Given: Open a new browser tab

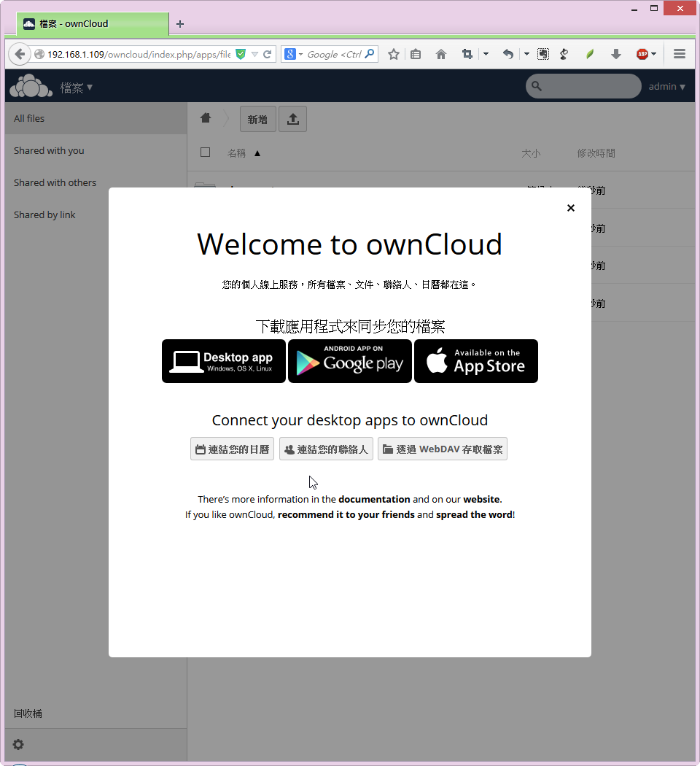Looking at the screenshot, I should pyautogui.click(x=180, y=24).
